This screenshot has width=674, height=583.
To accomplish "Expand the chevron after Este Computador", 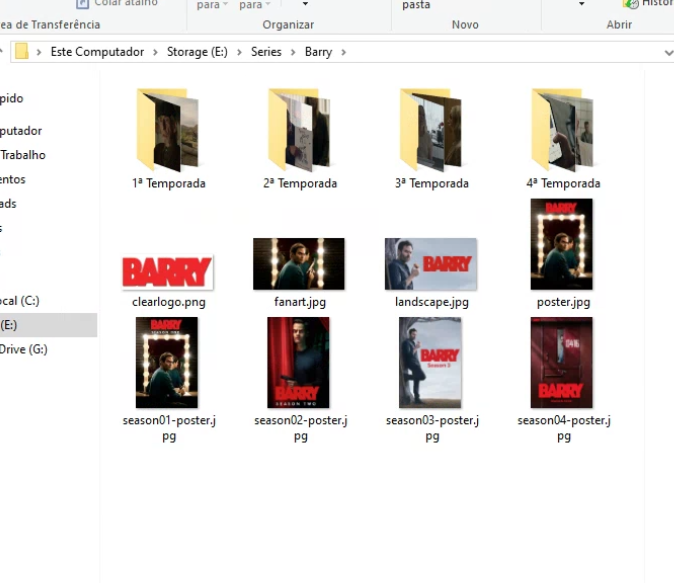I will [156, 52].
